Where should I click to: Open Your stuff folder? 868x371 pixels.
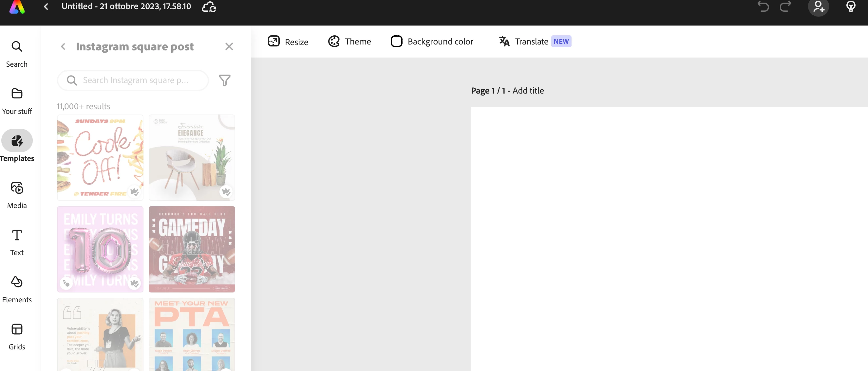[x=17, y=100]
